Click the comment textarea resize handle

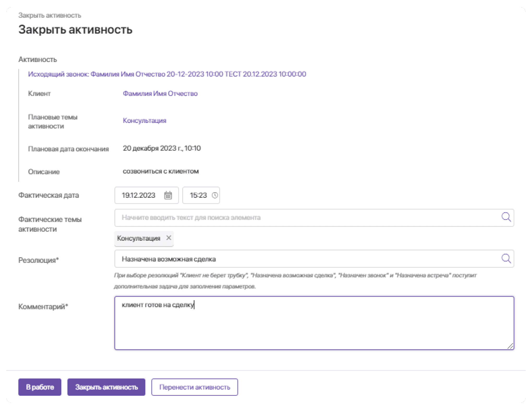click(510, 346)
